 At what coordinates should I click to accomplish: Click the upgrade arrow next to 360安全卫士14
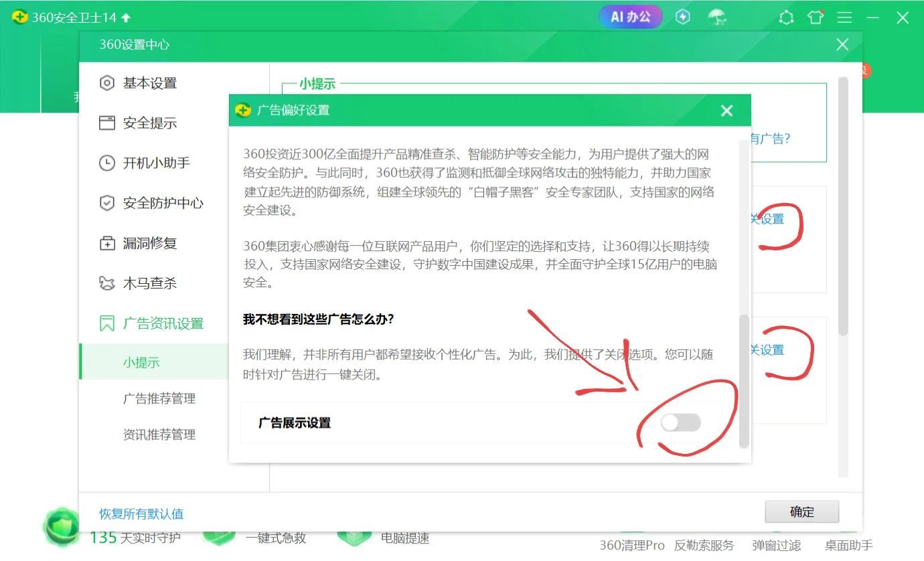tap(126, 17)
